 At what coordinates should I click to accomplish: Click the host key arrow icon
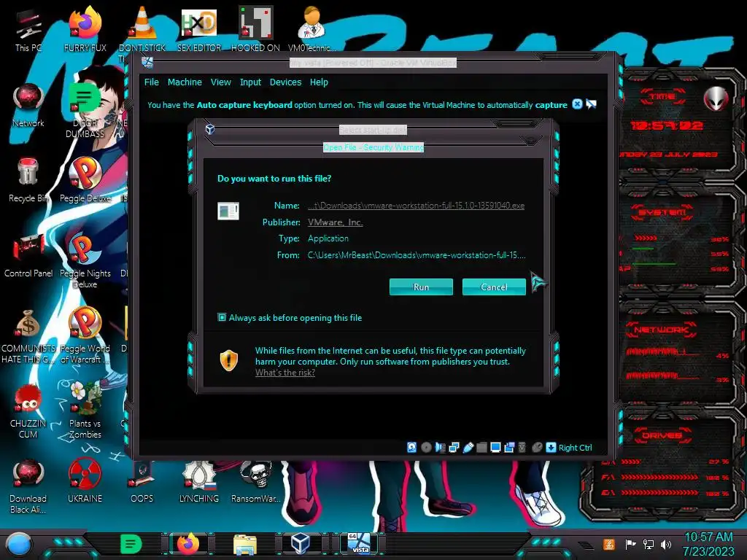coord(551,447)
